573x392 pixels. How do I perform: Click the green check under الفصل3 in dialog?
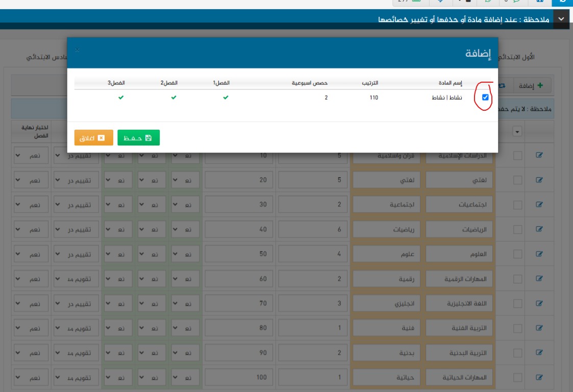point(121,97)
